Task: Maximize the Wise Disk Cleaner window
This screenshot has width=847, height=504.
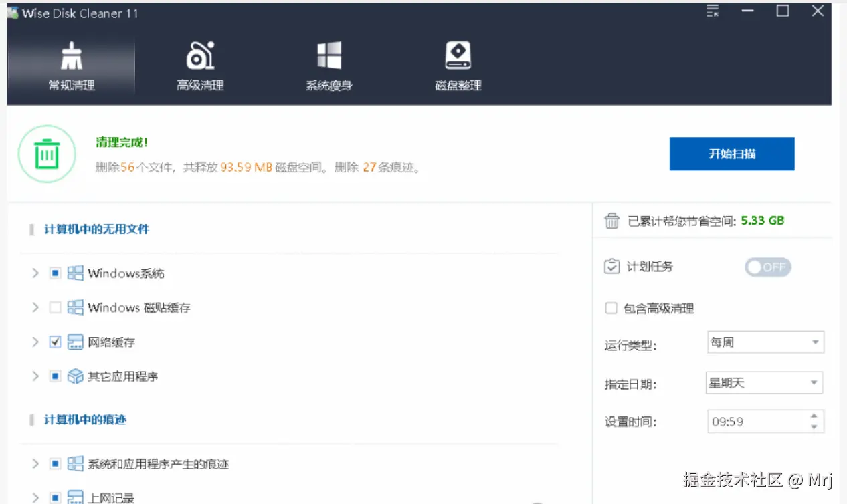Action: click(783, 11)
